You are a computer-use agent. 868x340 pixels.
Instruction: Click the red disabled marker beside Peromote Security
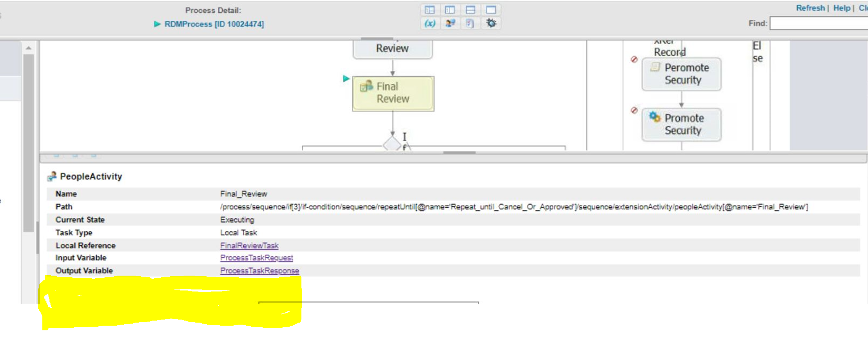point(634,59)
